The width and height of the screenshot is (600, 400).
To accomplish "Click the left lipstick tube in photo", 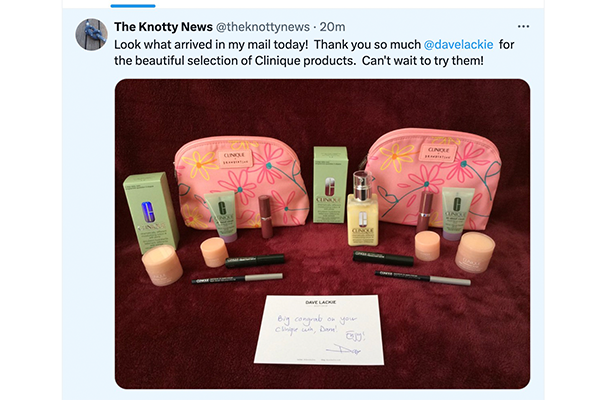I will tap(265, 216).
